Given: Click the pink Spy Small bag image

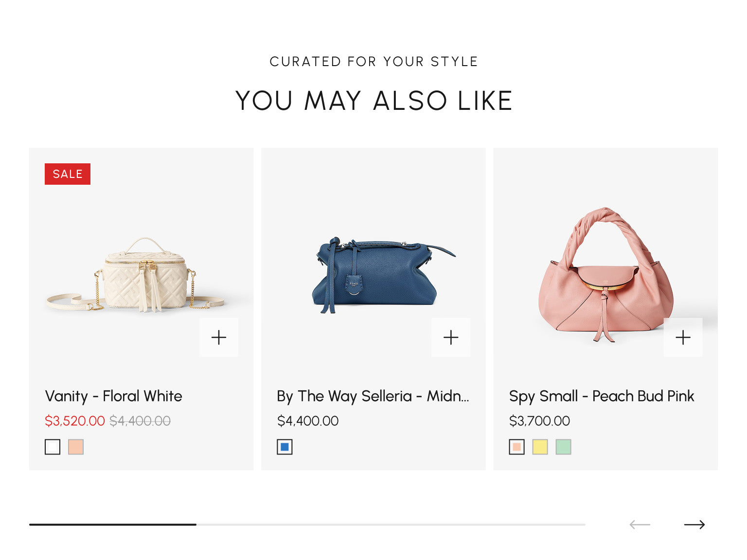Looking at the screenshot, I should coord(605,275).
